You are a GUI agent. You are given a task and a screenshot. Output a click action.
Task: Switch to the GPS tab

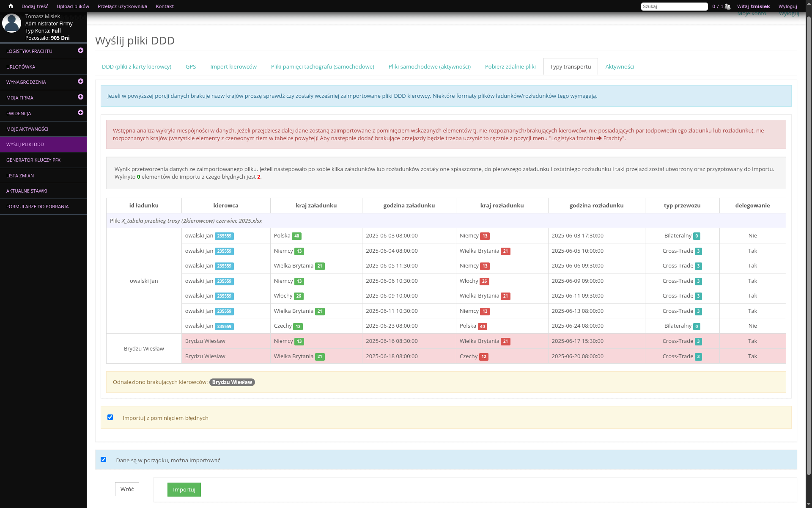191,67
